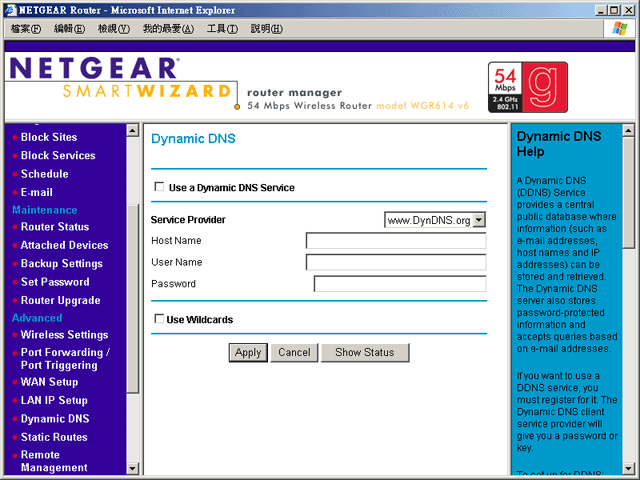Screen dimensions: 640x480
Task: Open Backup Settings link
Action: 62,264
